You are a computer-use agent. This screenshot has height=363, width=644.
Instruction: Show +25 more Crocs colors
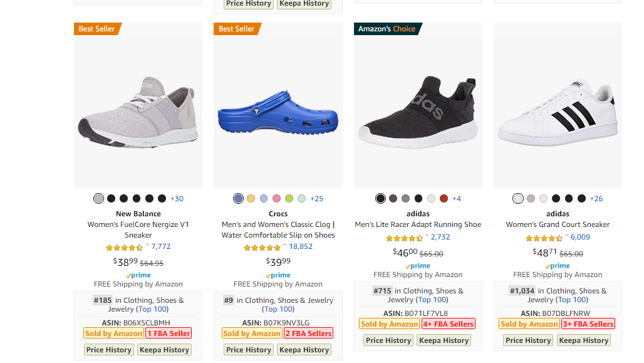coord(316,199)
